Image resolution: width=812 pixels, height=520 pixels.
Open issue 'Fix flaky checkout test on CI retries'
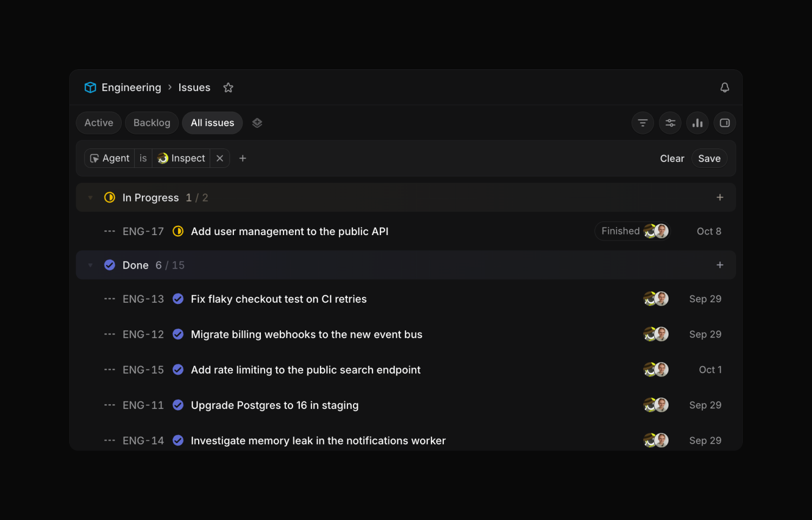click(279, 299)
